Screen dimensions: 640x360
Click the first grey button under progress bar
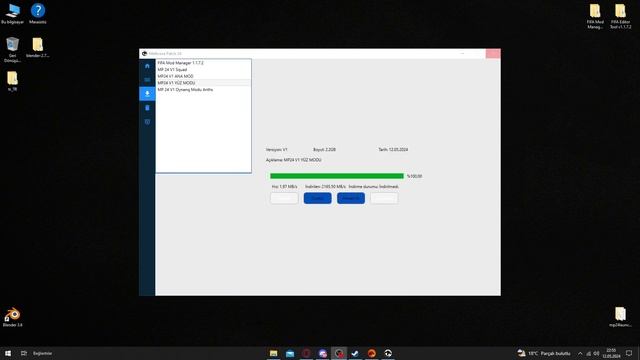284,198
